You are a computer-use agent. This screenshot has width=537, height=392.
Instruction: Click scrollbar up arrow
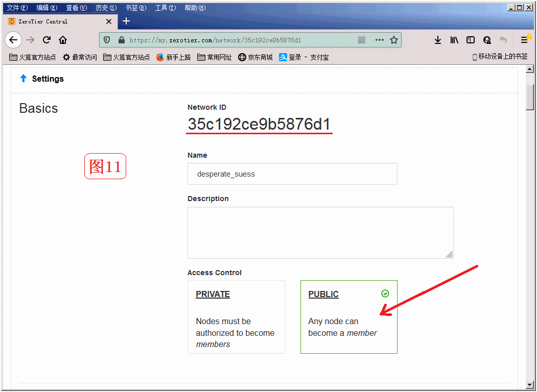tap(530, 69)
